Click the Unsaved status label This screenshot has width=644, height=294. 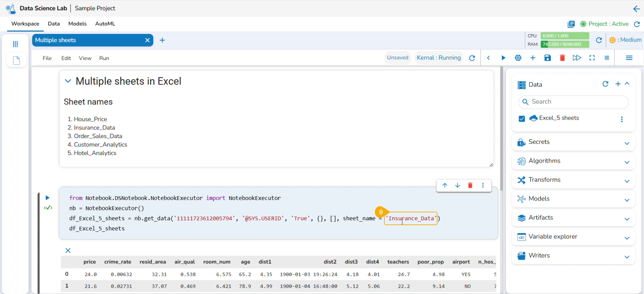click(397, 57)
